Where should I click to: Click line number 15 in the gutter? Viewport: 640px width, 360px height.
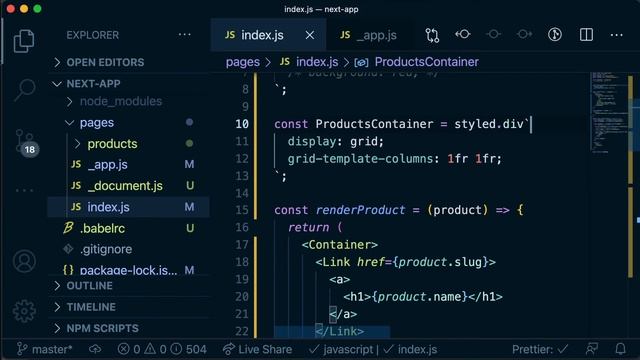pyautogui.click(x=242, y=210)
